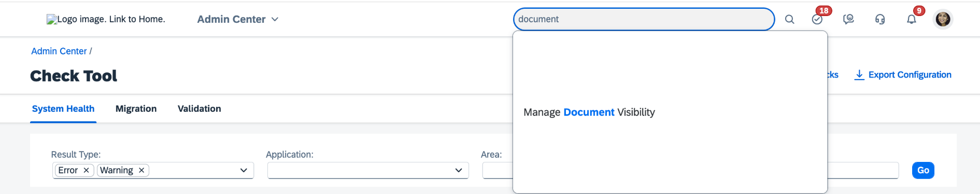The image size is (980, 194).
Task: Open the Application dropdown arrow
Action: coord(459,170)
